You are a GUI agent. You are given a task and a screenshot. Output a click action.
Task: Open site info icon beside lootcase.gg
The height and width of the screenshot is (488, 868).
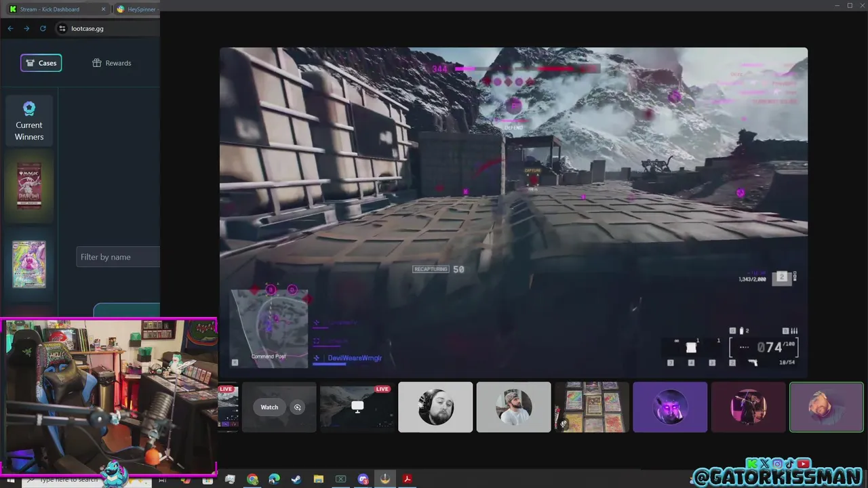click(62, 28)
